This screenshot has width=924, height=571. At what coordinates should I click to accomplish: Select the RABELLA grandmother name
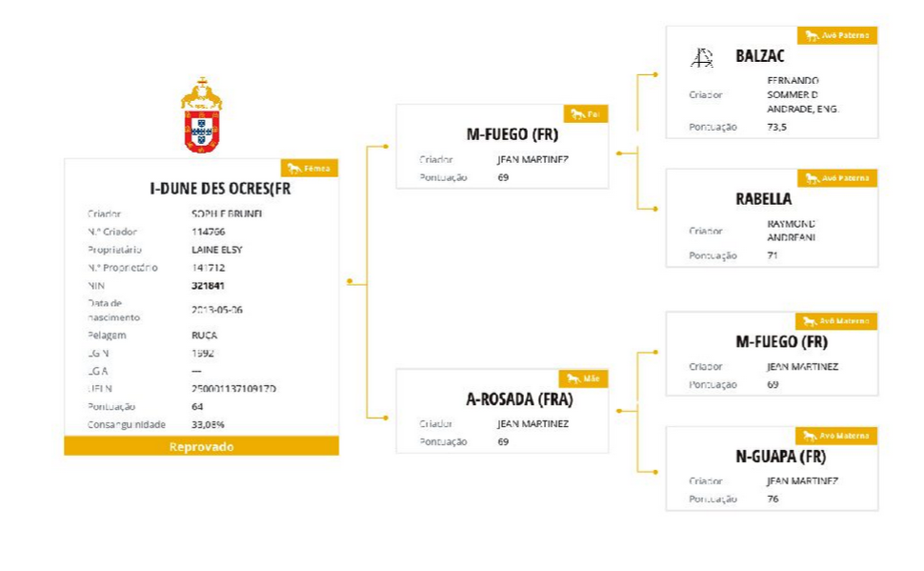[763, 199]
